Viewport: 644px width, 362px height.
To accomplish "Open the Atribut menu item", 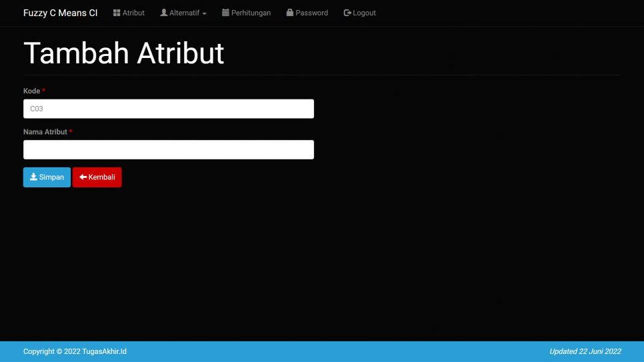I will click(133, 13).
